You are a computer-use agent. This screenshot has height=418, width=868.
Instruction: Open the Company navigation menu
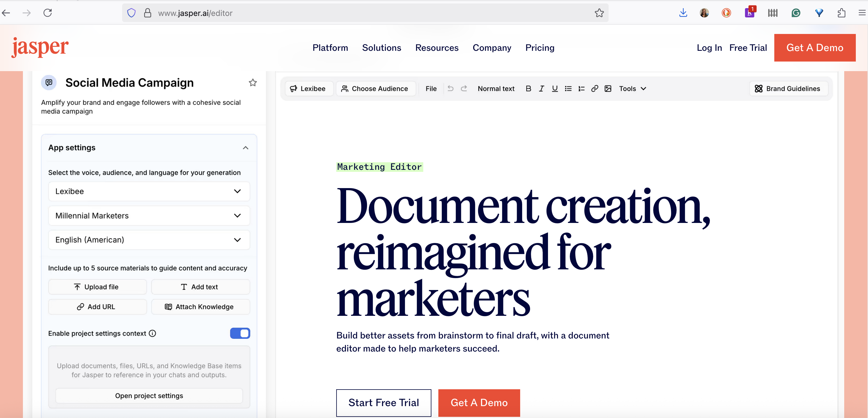[492, 48]
